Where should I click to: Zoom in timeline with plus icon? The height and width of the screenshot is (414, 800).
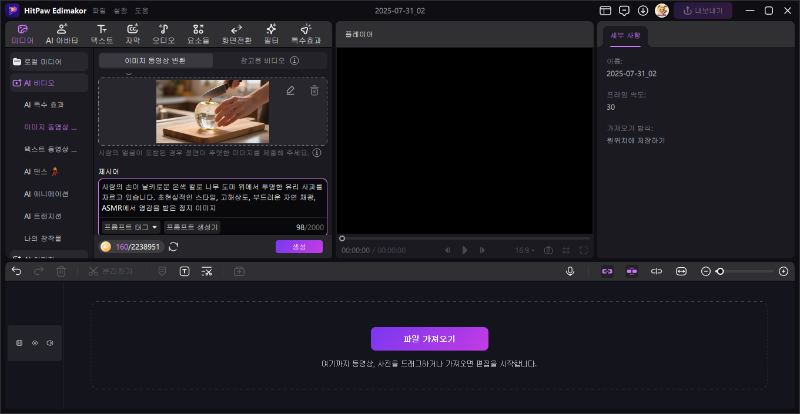click(x=784, y=272)
